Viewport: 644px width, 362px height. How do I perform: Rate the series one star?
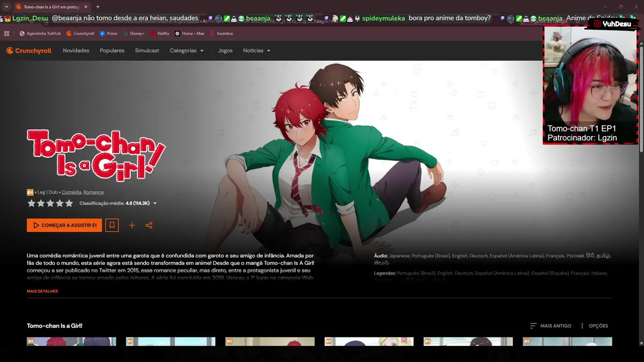[31, 203]
